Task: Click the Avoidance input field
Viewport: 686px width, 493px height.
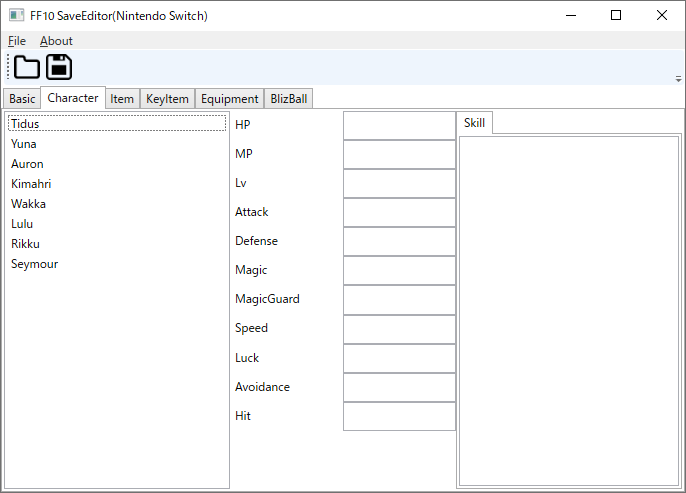Action: coord(399,387)
